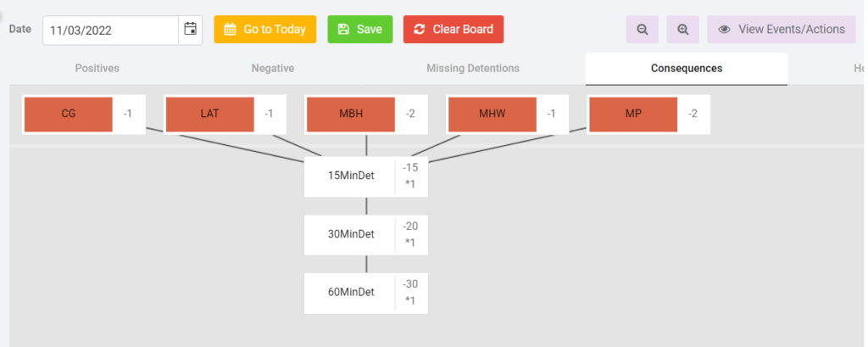Select the orange CG behaviour block
This screenshot has height=347, width=868.
click(x=69, y=115)
